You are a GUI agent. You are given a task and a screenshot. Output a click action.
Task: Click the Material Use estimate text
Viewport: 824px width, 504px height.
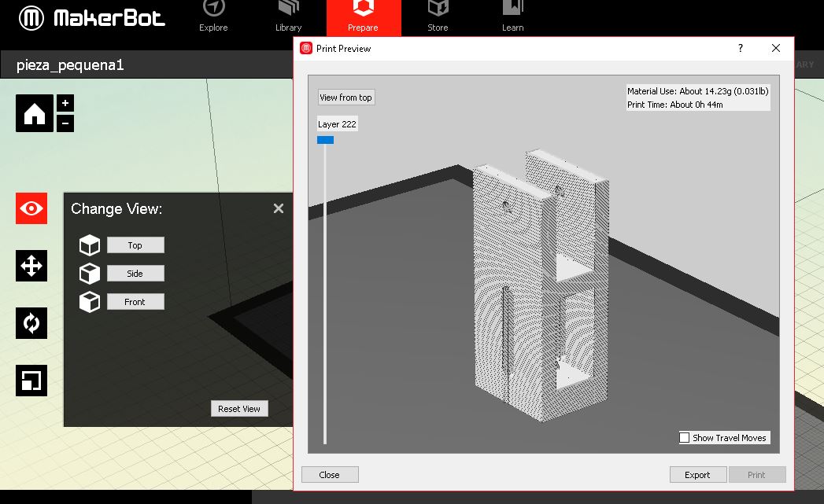tap(698, 91)
